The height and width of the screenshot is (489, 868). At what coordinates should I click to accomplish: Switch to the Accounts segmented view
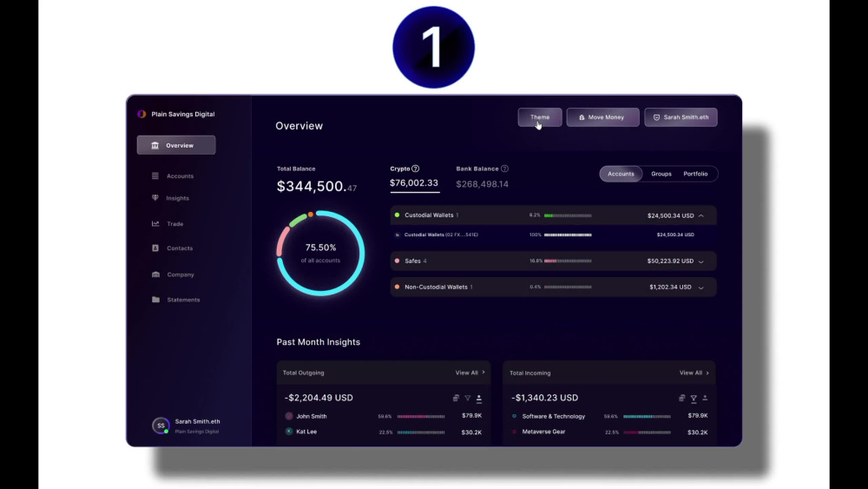[621, 174]
